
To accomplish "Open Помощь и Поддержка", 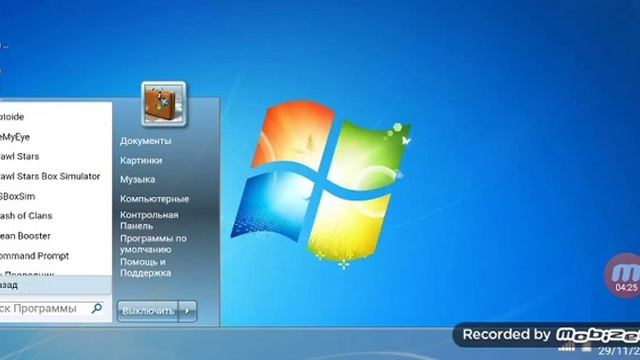I will (145, 267).
